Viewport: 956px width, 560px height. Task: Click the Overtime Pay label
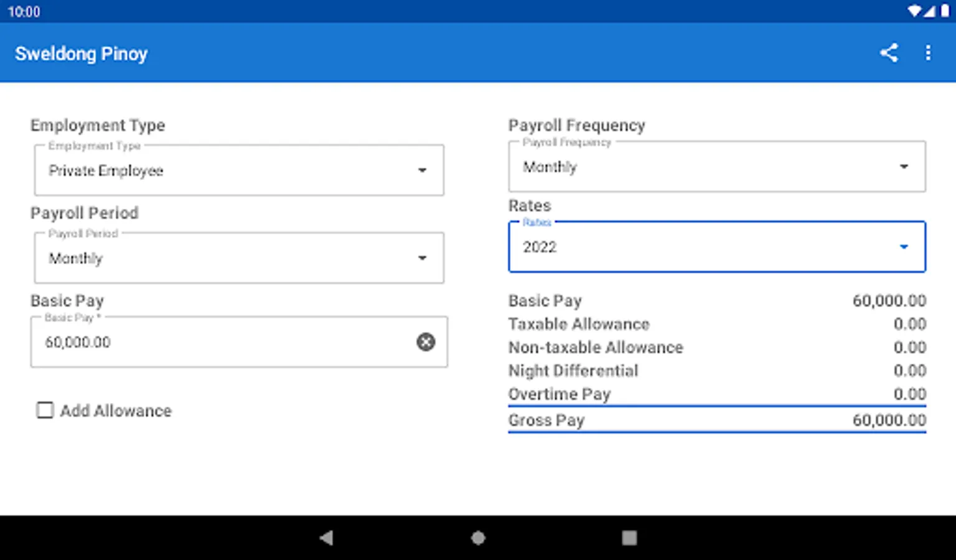[560, 394]
